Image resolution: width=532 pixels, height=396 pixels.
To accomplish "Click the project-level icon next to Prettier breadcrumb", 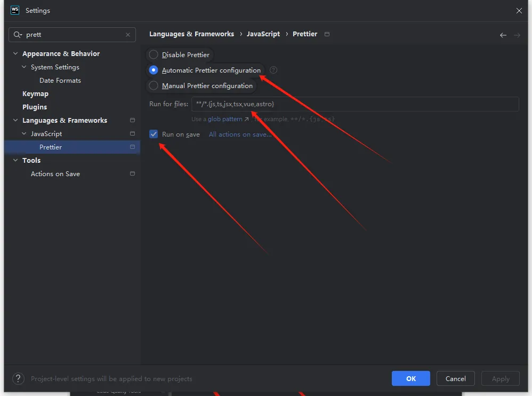I will tap(327, 34).
